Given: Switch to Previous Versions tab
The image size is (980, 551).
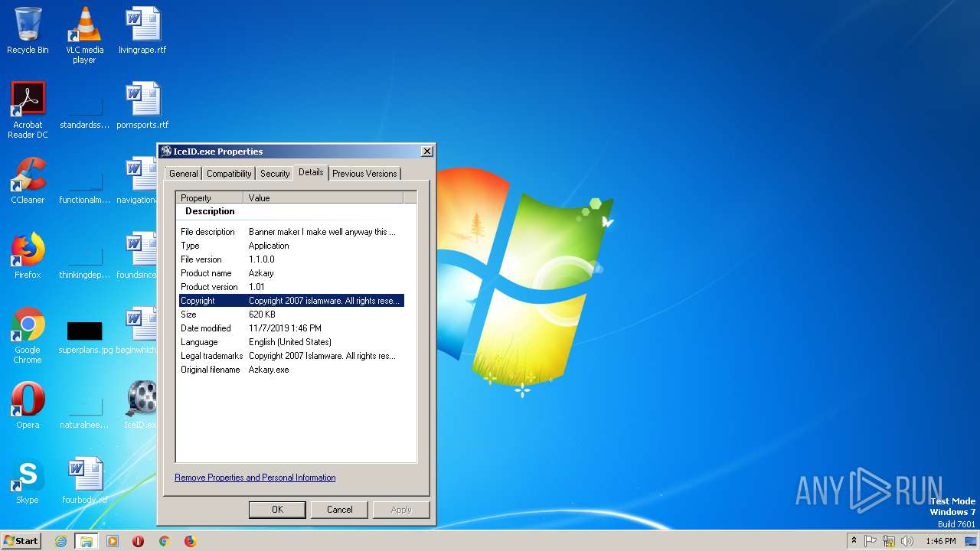Looking at the screenshot, I should tap(364, 174).
